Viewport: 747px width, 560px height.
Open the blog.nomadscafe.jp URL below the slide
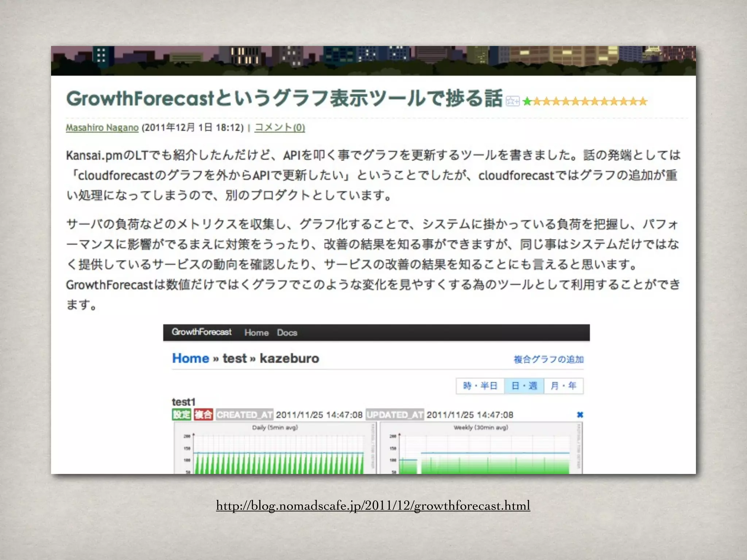[x=373, y=506]
